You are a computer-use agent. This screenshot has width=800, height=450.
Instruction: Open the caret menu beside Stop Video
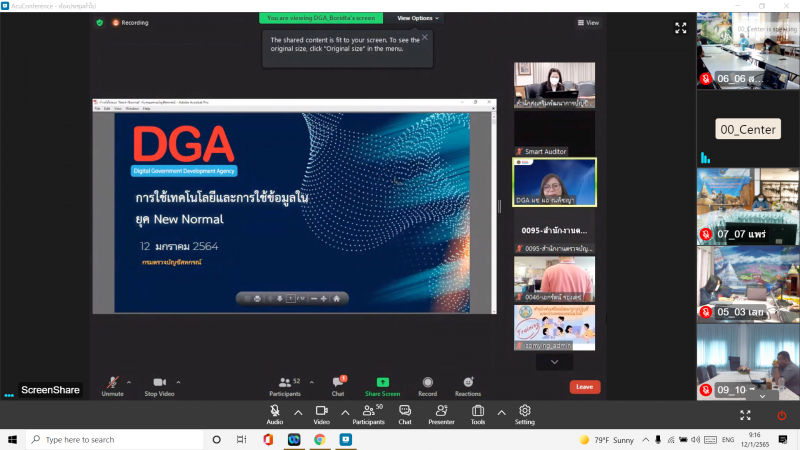click(x=178, y=382)
